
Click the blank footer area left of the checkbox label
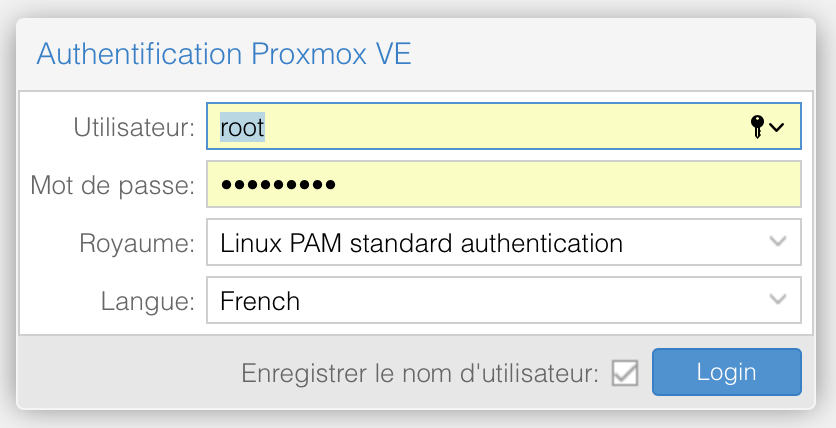pos(120,373)
